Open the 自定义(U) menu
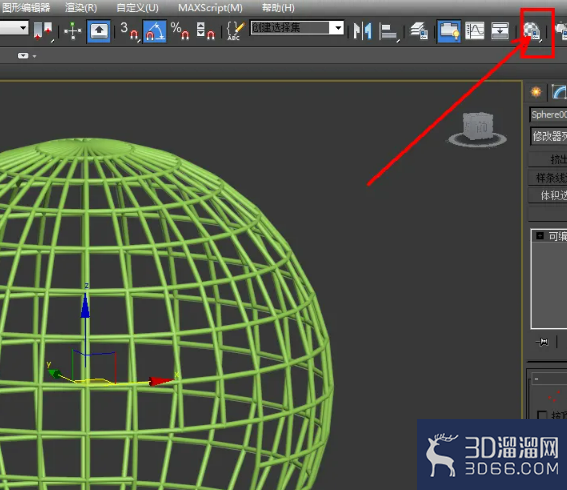567x490 pixels. pyautogui.click(x=137, y=8)
